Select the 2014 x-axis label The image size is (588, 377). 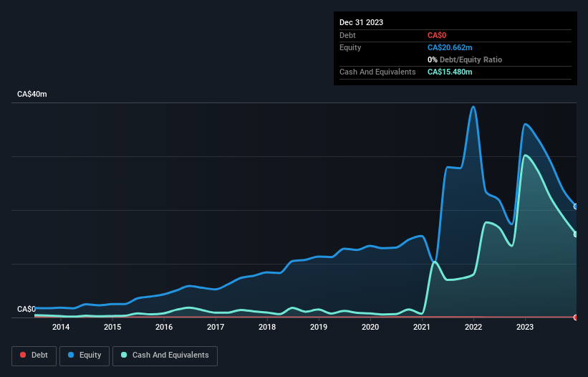[x=61, y=327]
